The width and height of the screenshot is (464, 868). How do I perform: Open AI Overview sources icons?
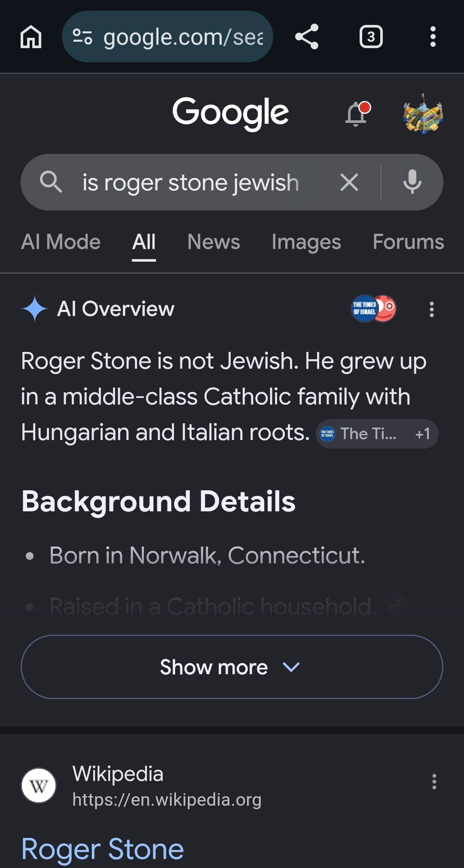[x=374, y=309]
